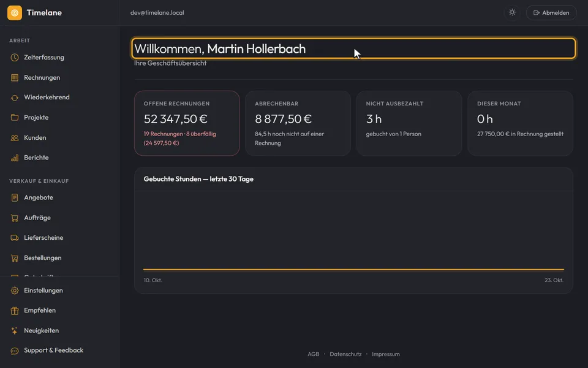
Task: Click the orange hours line in chart
Action: 353,269
